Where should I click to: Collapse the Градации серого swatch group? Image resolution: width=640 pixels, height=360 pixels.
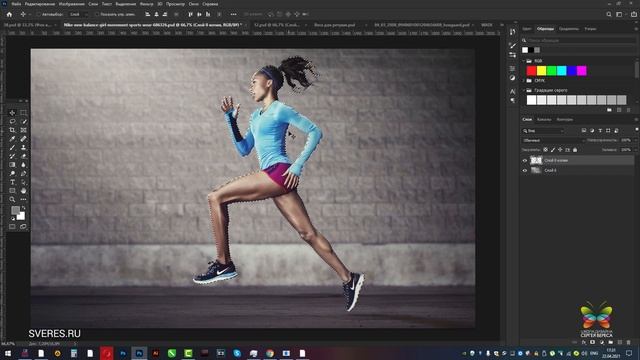[524, 90]
